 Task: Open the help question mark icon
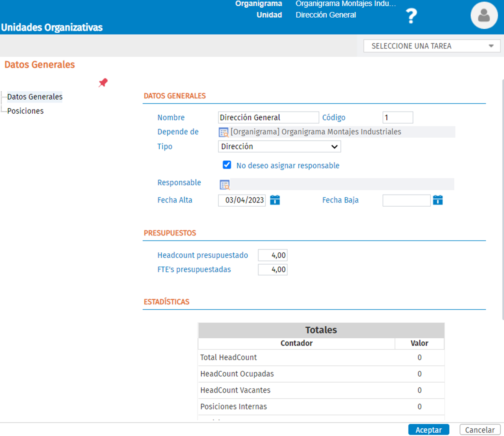tap(411, 16)
